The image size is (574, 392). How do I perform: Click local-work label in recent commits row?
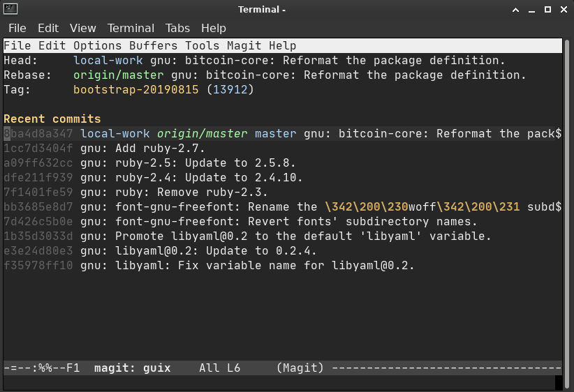tap(115, 133)
